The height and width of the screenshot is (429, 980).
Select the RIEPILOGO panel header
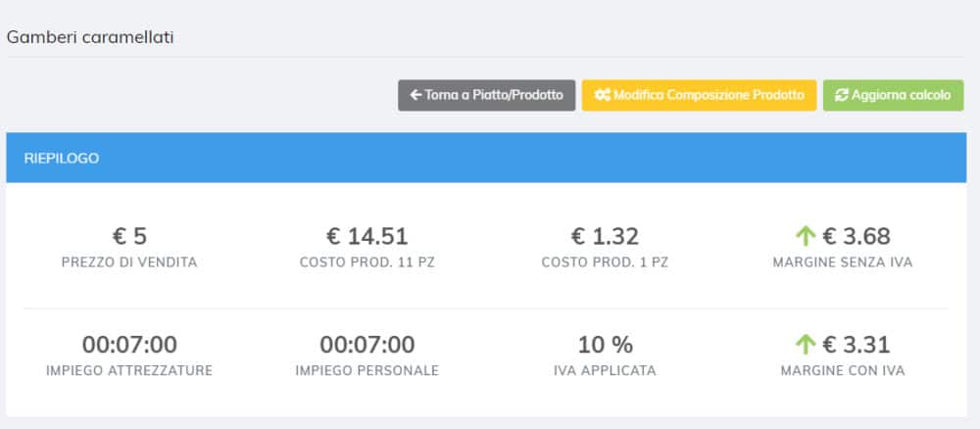point(486,158)
